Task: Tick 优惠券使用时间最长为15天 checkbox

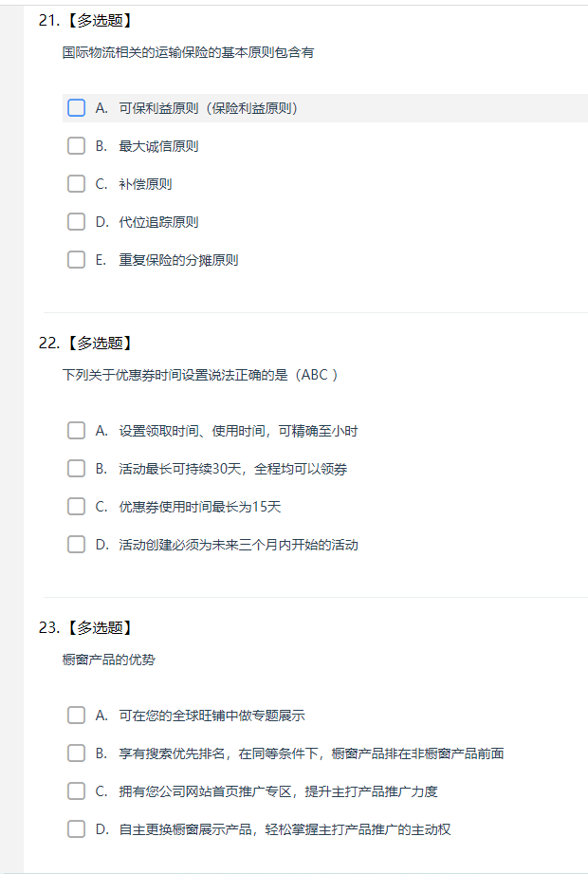Action: (76, 507)
